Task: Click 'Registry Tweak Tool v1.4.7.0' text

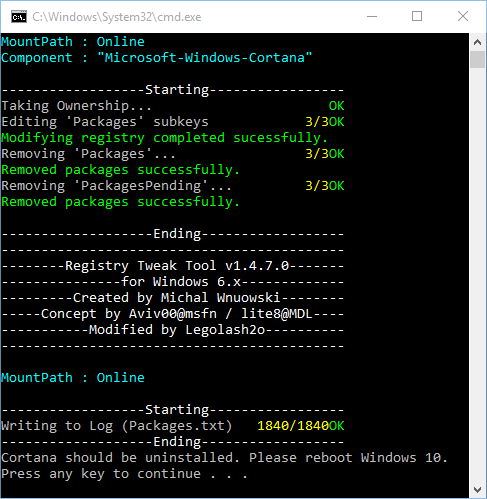Action: (177, 266)
